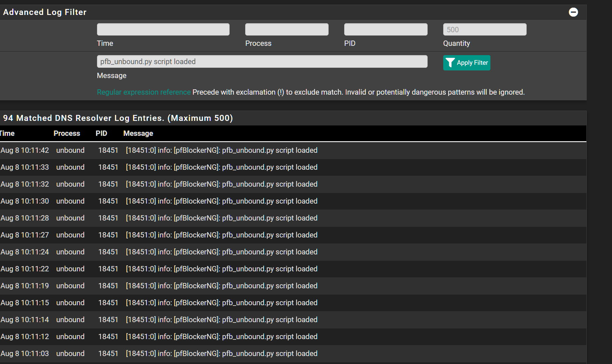
Task: Click the Process column header
Action: click(67, 134)
